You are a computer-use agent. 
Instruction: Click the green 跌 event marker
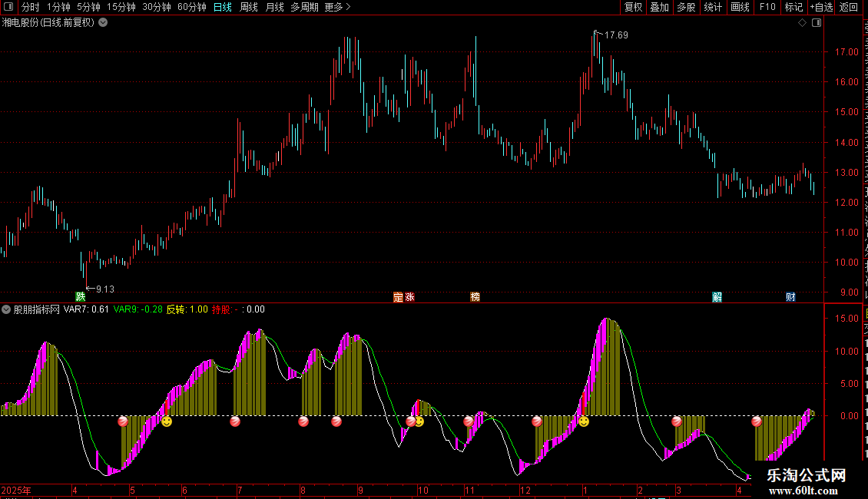click(80, 296)
